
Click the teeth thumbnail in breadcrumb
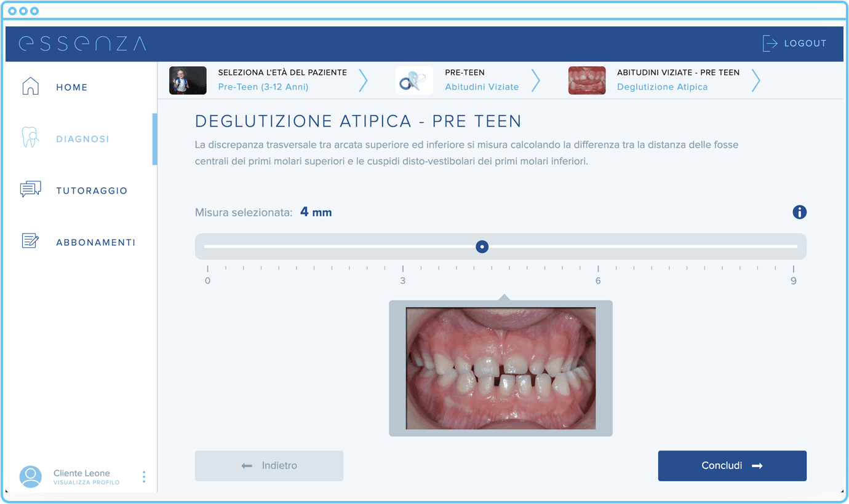click(x=587, y=81)
